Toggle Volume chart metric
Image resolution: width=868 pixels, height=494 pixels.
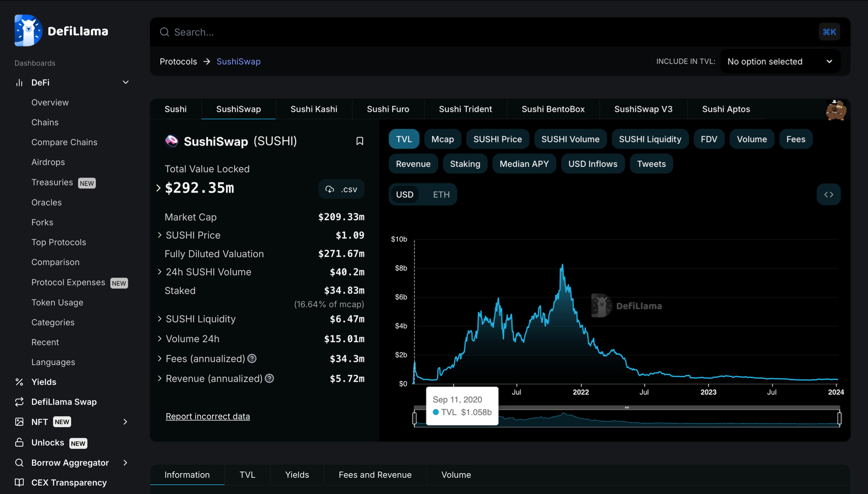[x=751, y=139]
